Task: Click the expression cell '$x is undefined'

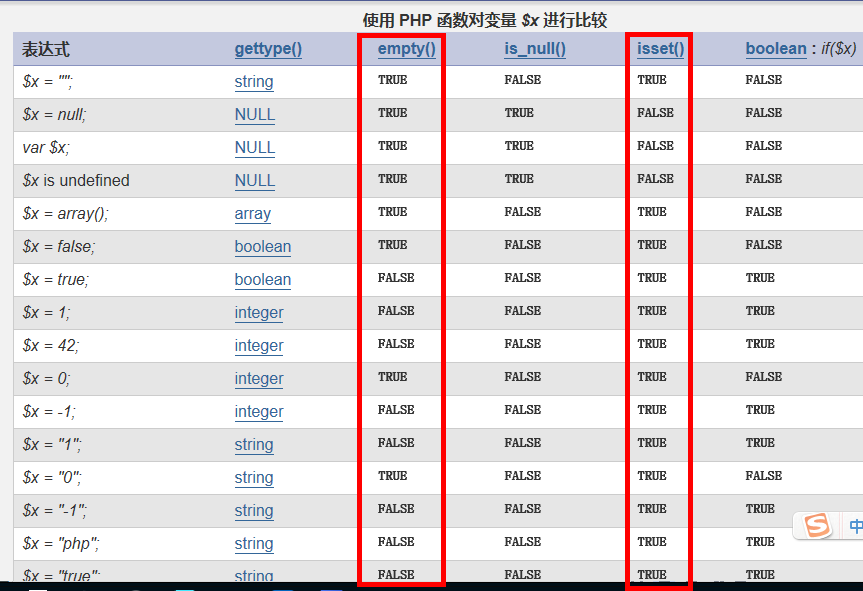Action: [76, 180]
